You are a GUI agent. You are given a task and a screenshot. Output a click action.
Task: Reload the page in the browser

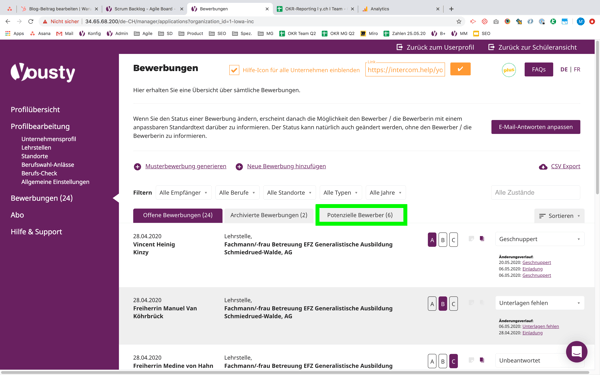[x=31, y=21]
